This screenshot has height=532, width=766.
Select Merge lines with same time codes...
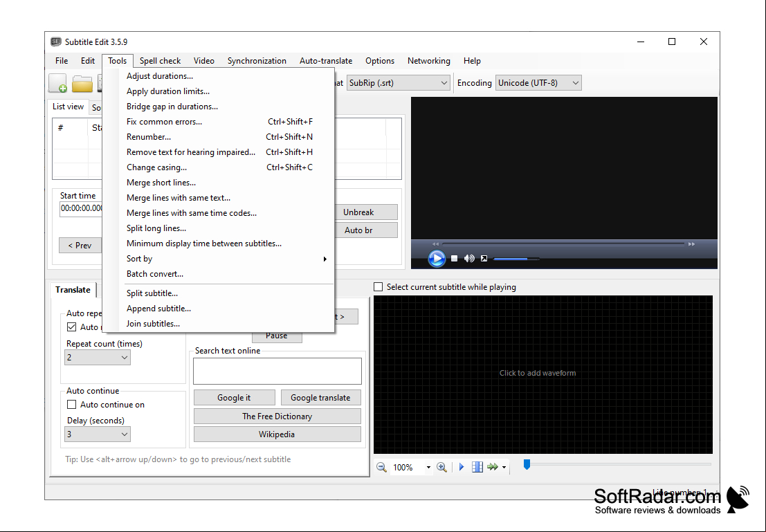tap(226, 213)
